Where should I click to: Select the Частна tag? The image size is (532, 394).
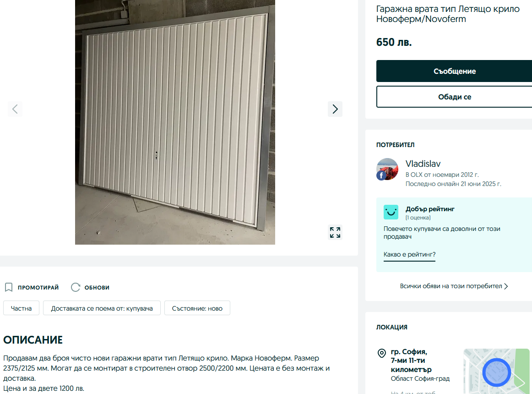(x=22, y=308)
